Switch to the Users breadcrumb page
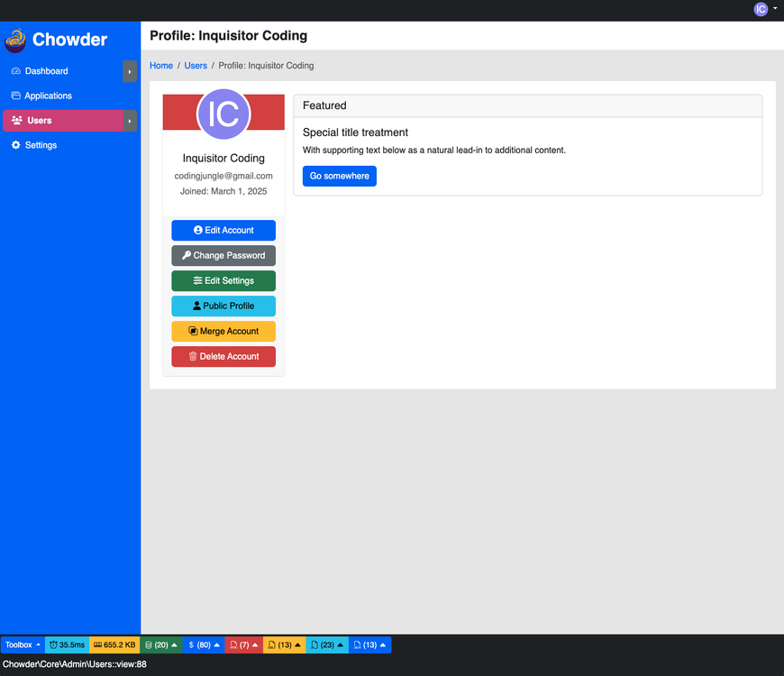The image size is (784, 676). [x=196, y=65]
